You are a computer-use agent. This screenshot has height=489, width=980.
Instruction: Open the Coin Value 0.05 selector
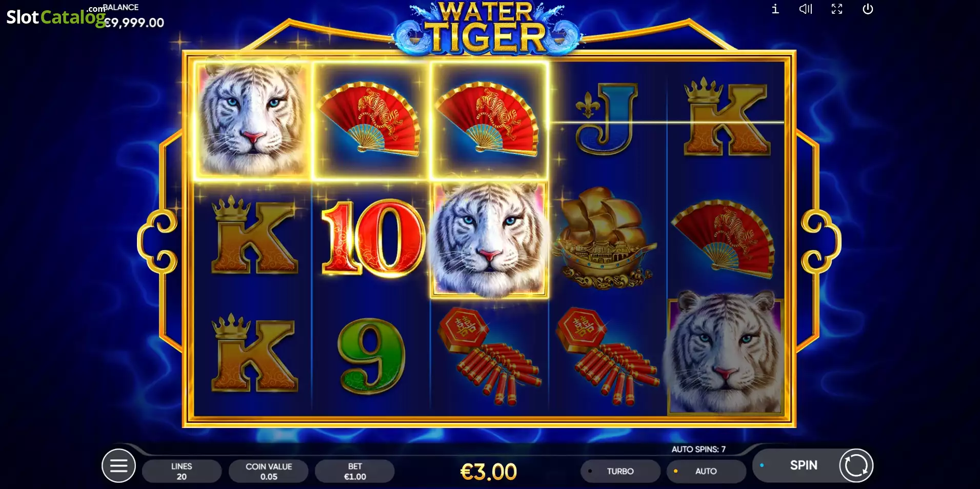(269, 471)
